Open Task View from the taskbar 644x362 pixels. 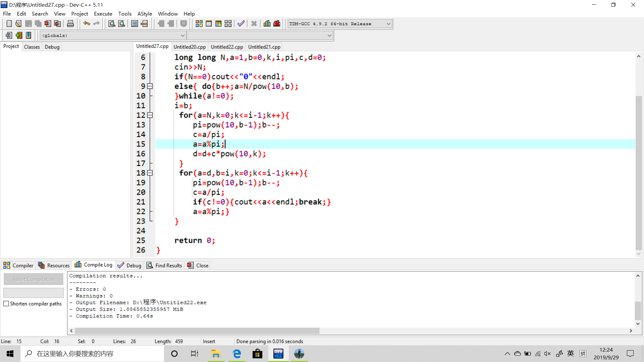(195, 354)
